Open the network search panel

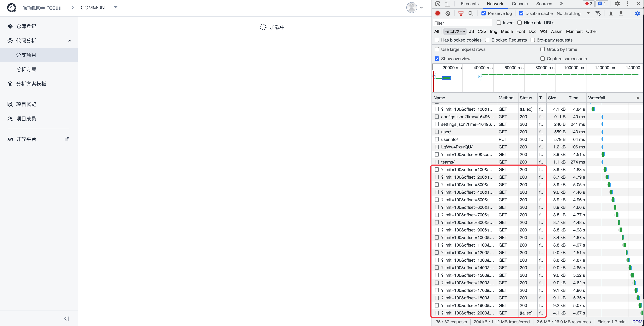tap(471, 13)
